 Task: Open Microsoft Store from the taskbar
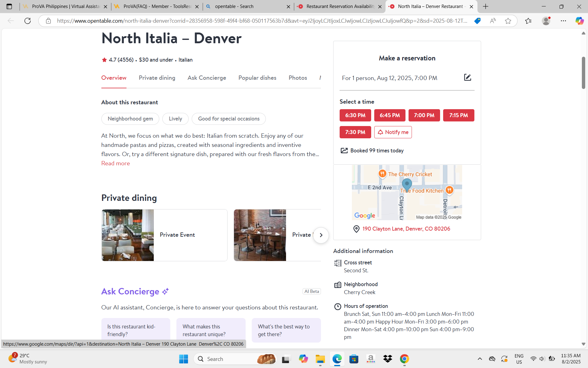point(354,359)
